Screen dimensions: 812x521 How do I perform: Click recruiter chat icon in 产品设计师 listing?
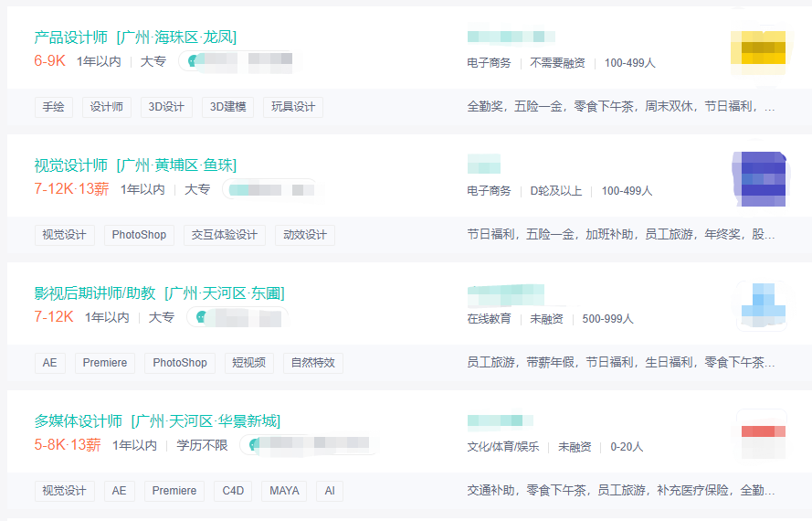(x=191, y=62)
